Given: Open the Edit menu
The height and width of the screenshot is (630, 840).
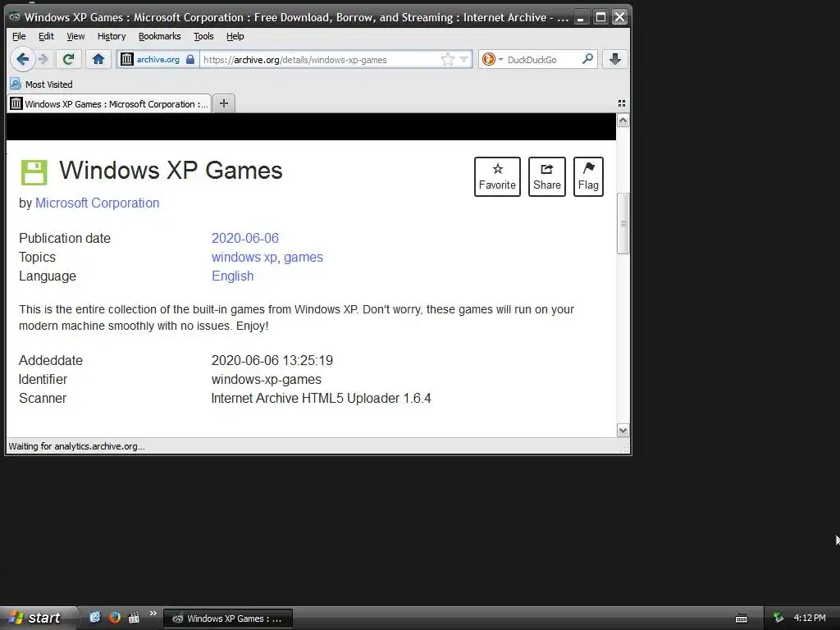Looking at the screenshot, I should click(46, 36).
